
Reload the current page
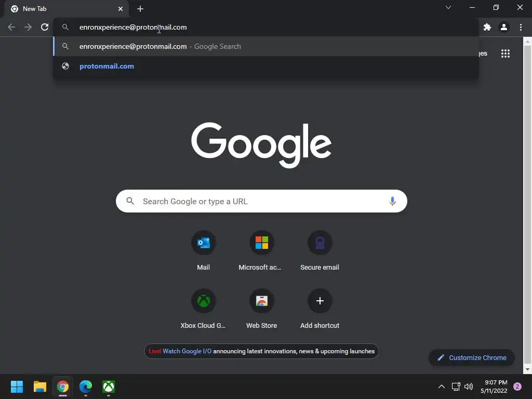point(45,27)
